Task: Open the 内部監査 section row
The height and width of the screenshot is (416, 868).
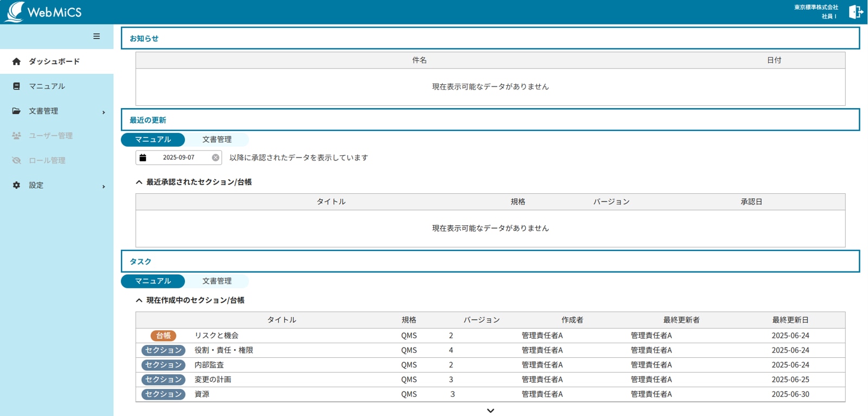Action: [209, 365]
